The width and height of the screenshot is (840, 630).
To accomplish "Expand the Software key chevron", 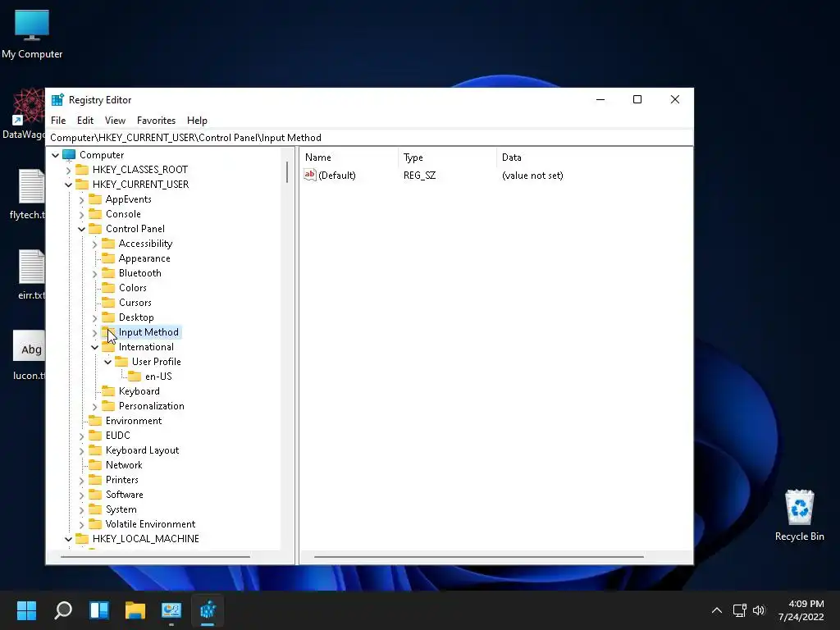I will tap(81, 495).
